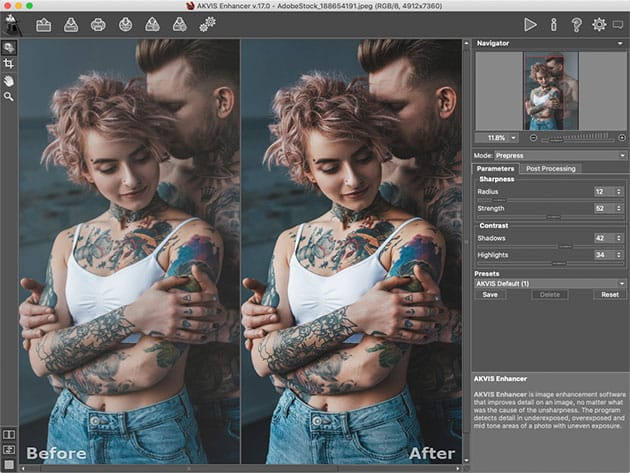Select the Hand tool
This screenshot has height=473, width=630.
click(9, 80)
